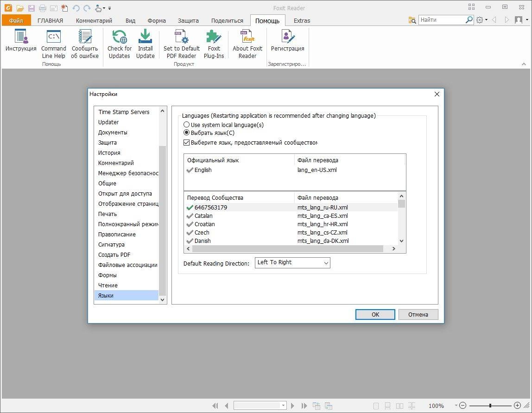
Task: Close the Настройки dialog
Action: tap(437, 94)
